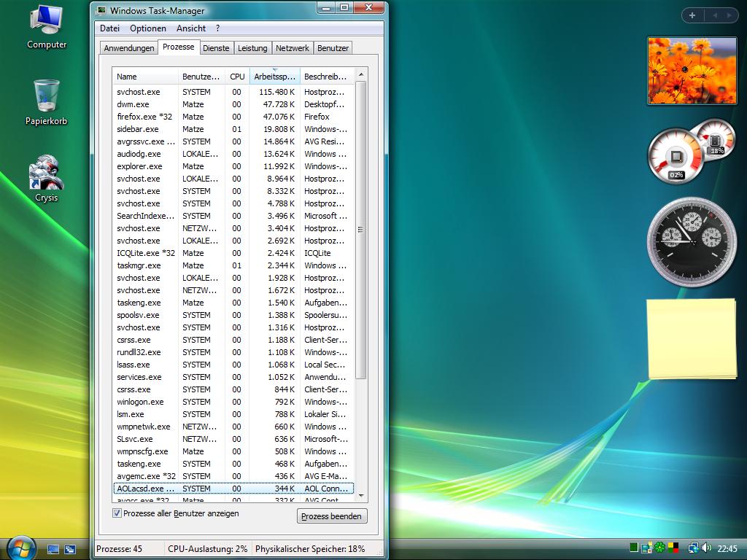The width and height of the screenshot is (747, 560).
Task: Click the taskbar clock showing 22:45
Action: pyautogui.click(x=727, y=548)
